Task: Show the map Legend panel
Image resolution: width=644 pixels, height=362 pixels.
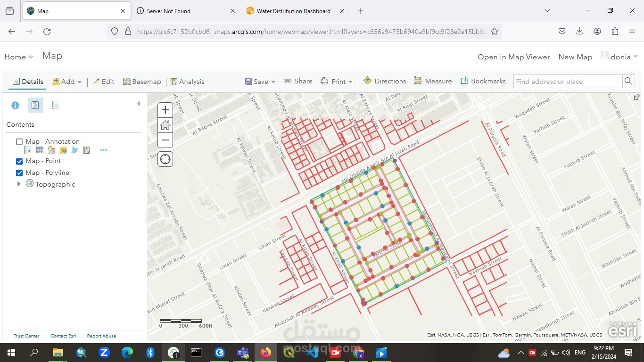Action: (55, 105)
